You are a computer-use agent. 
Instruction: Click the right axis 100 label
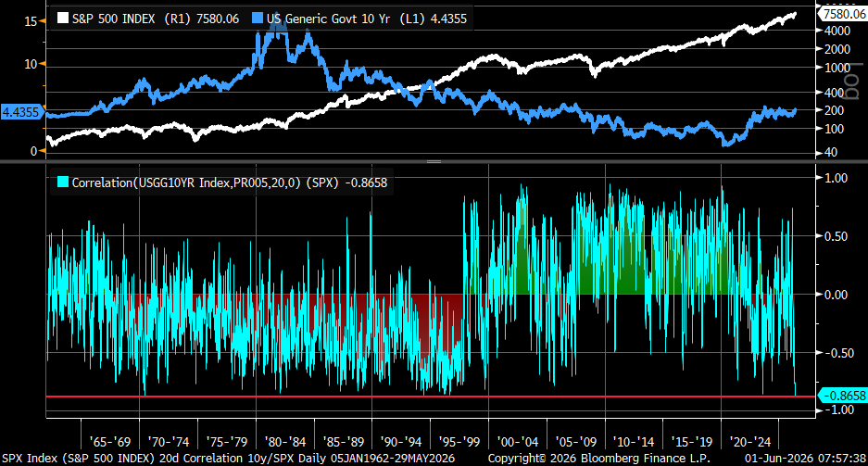click(835, 129)
